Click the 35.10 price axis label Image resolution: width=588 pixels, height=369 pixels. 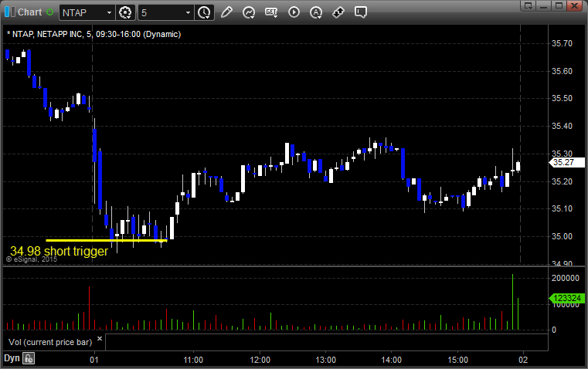point(562,208)
